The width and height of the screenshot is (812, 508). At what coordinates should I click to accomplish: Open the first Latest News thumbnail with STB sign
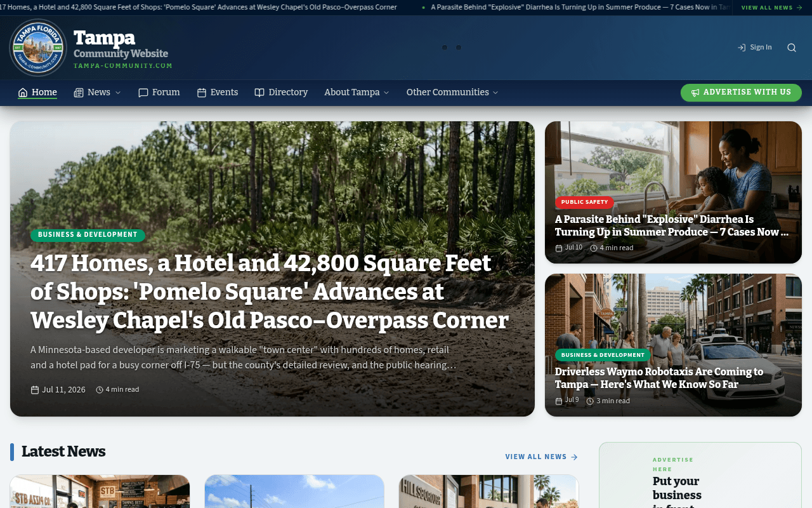100,491
